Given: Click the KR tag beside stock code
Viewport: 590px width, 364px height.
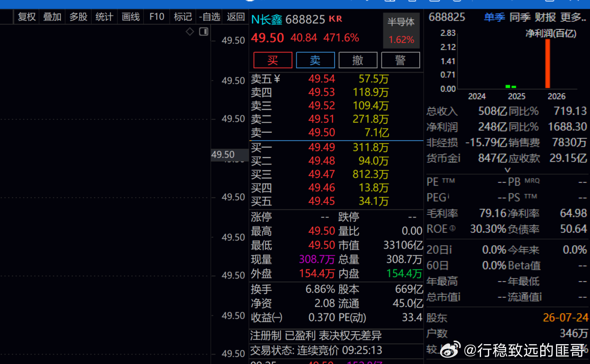Looking at the screenshot, I should tap(336, 19).
